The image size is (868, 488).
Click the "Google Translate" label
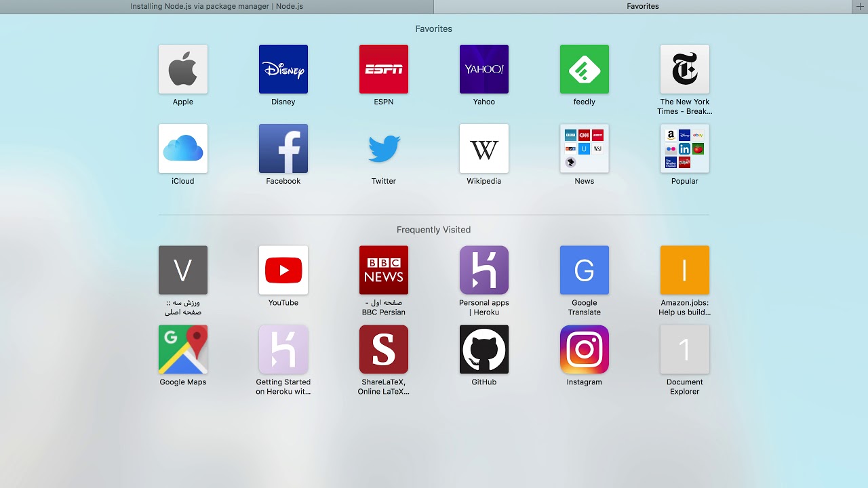[x=585, y=308]
